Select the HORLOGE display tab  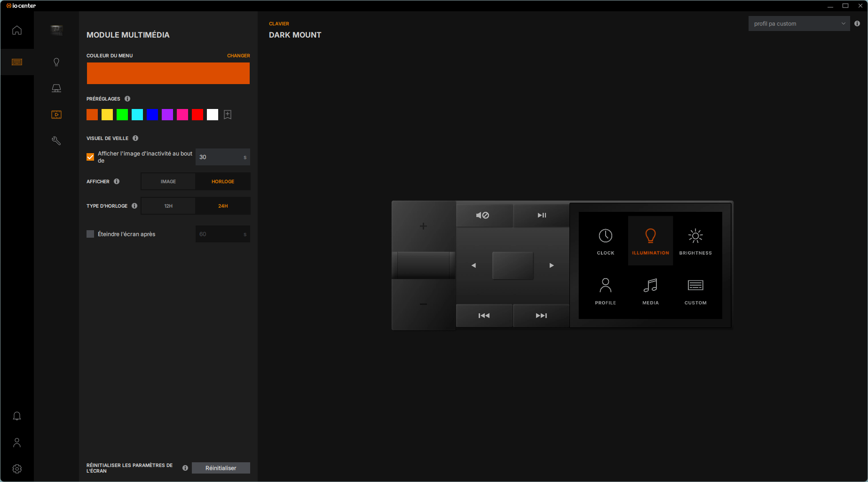point(223,181)
